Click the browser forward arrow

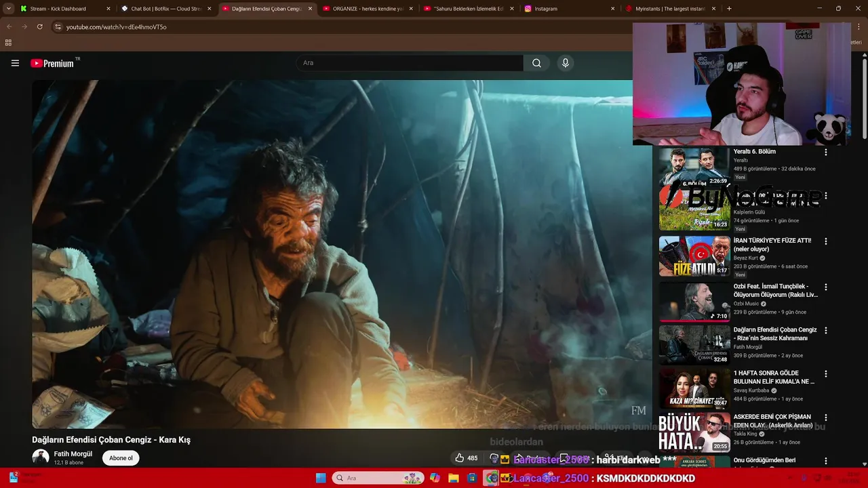pos(24,26)
